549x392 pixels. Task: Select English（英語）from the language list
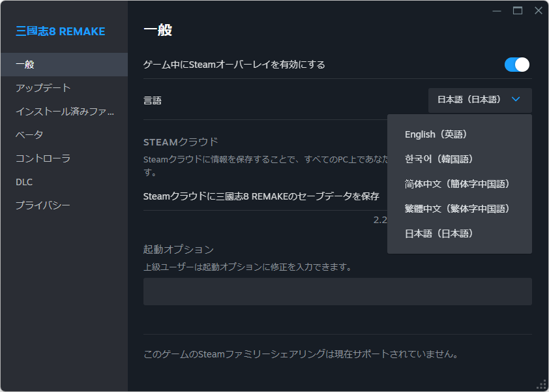point(436,134)
